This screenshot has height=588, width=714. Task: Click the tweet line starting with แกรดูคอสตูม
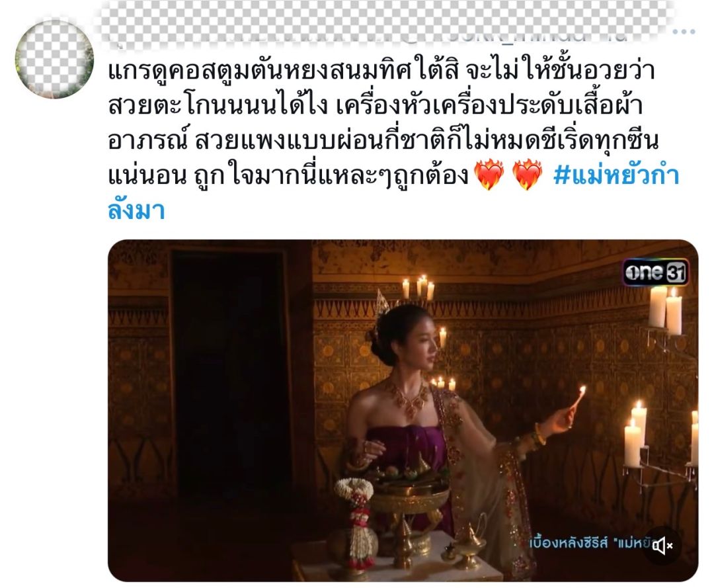(x=381, y=71)
